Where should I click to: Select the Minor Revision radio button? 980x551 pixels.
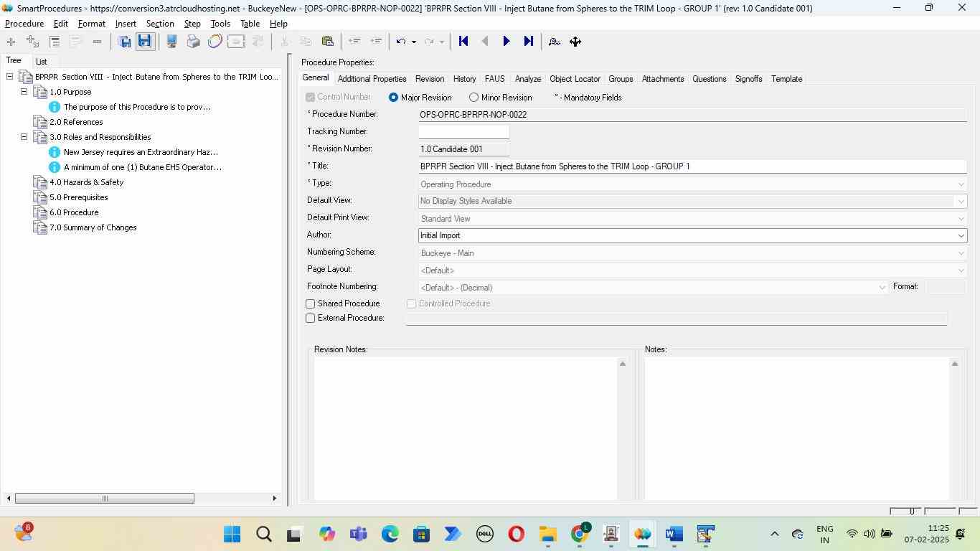coord(473,98)
